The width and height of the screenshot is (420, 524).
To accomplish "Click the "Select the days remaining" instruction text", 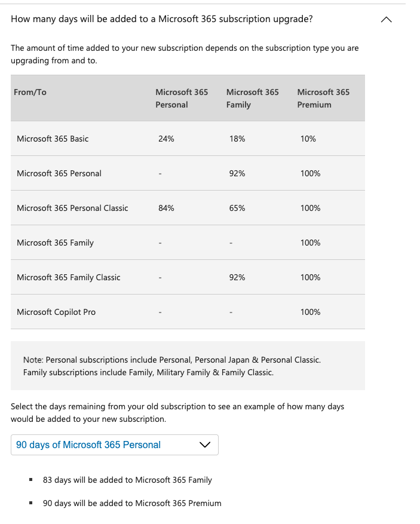I will coord(177,412).
